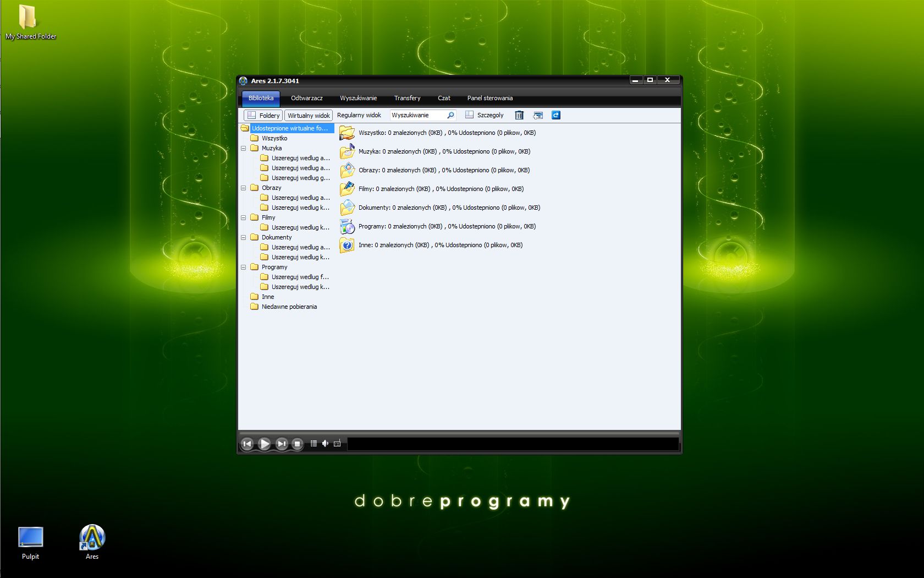924x578 pixels.
Task: Click the Programy disc icon
Action: [347, 226]
